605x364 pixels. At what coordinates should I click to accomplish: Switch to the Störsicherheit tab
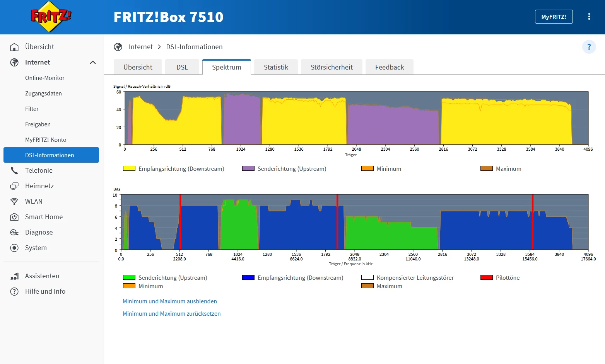click(x=332, y=67)
